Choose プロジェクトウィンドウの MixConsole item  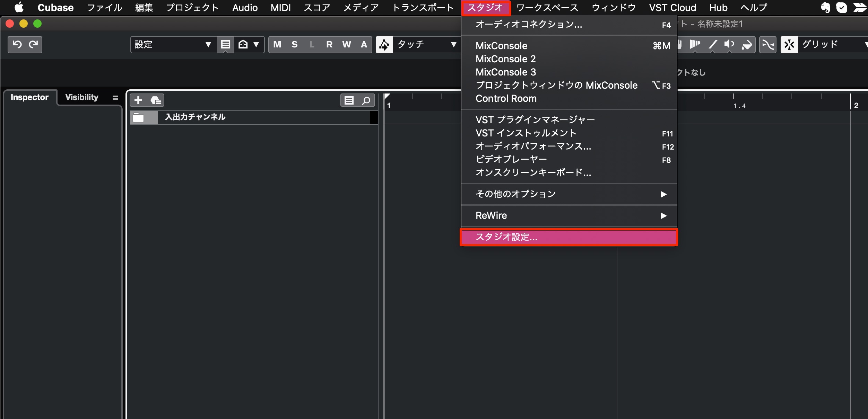click(569, 85)
